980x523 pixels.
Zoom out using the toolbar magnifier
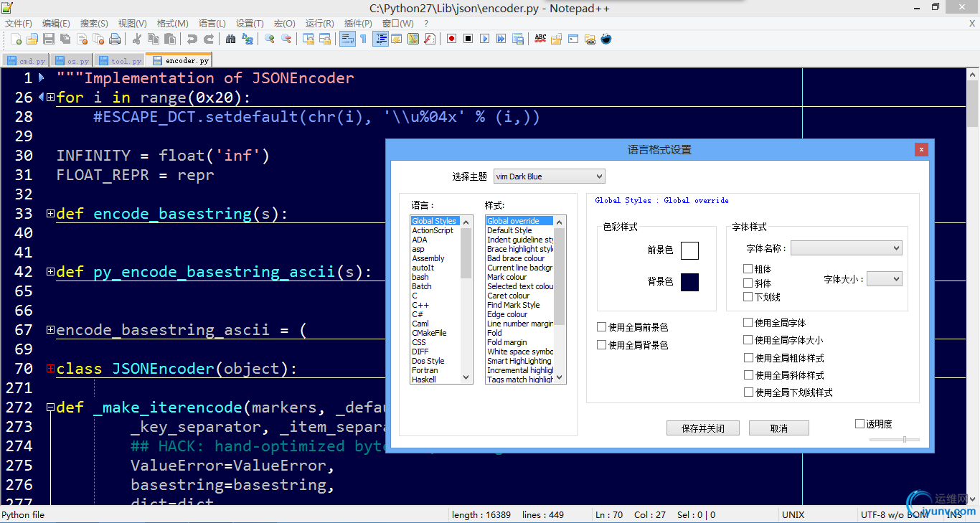click(286, 39)
